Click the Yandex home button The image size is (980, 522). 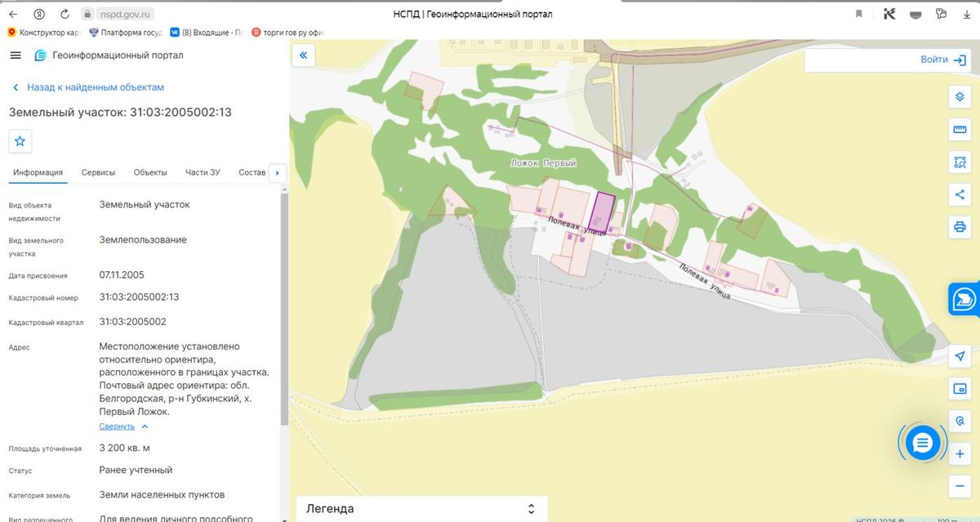(x=38, y=14)
